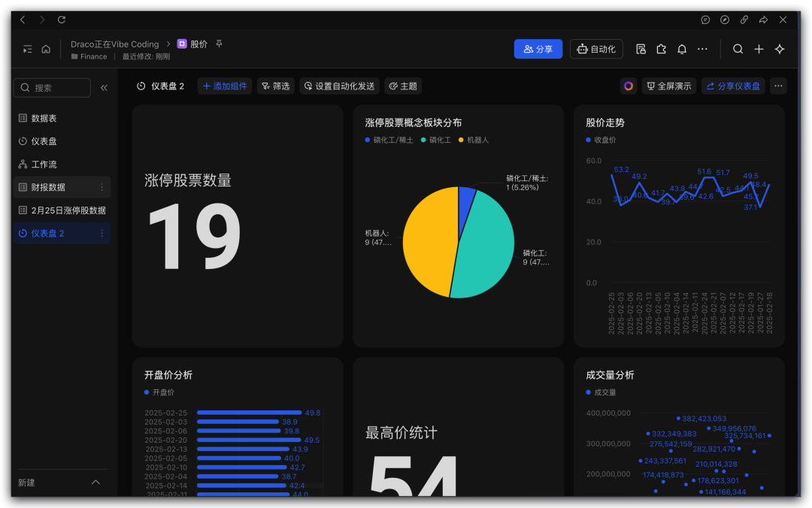The height and width of the screenshot is (508, 812).
Task: Select 2月25日涨停股数据 in sidebar
Action: 68,210
